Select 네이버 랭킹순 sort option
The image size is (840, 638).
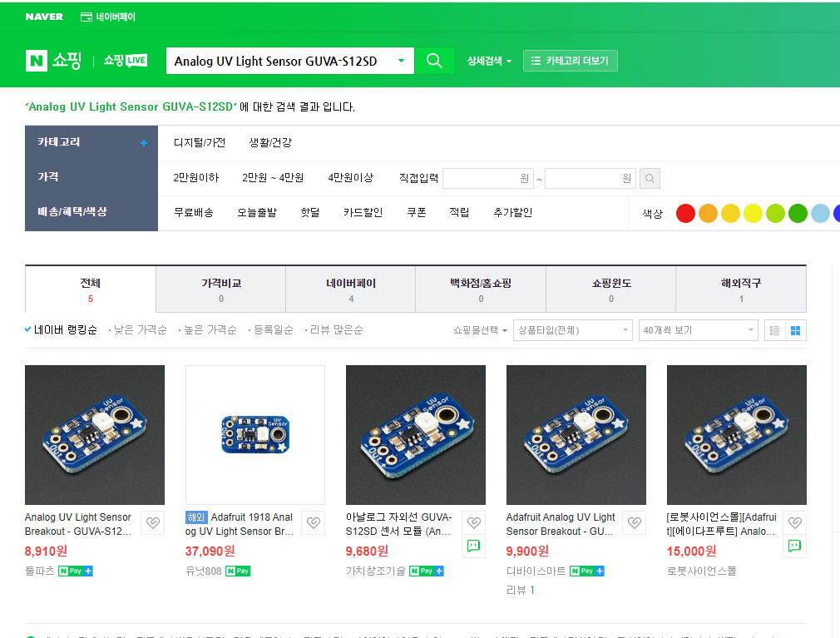(x=61, y=330)
